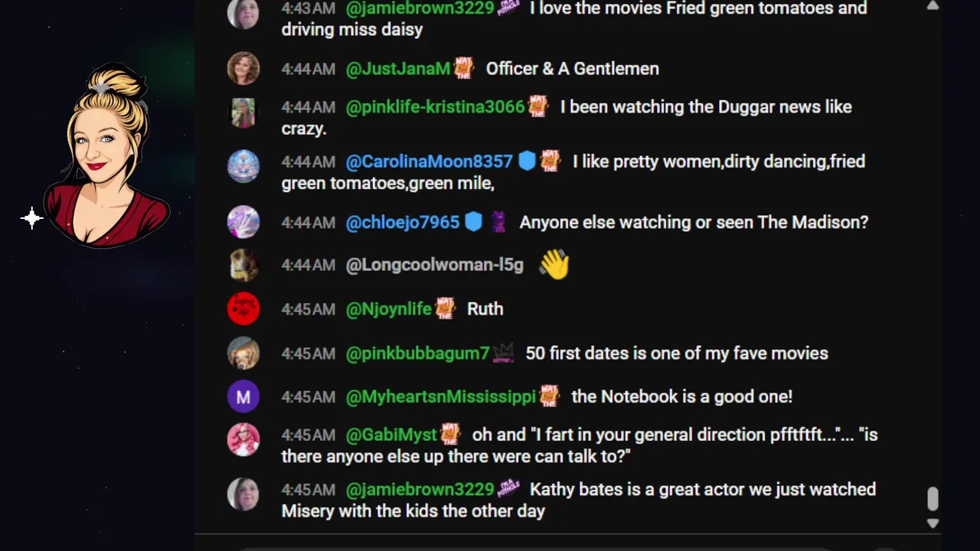Open @JustJanaM's profile avatar
This screenshot has width=980, height=551.
point(243,68)
